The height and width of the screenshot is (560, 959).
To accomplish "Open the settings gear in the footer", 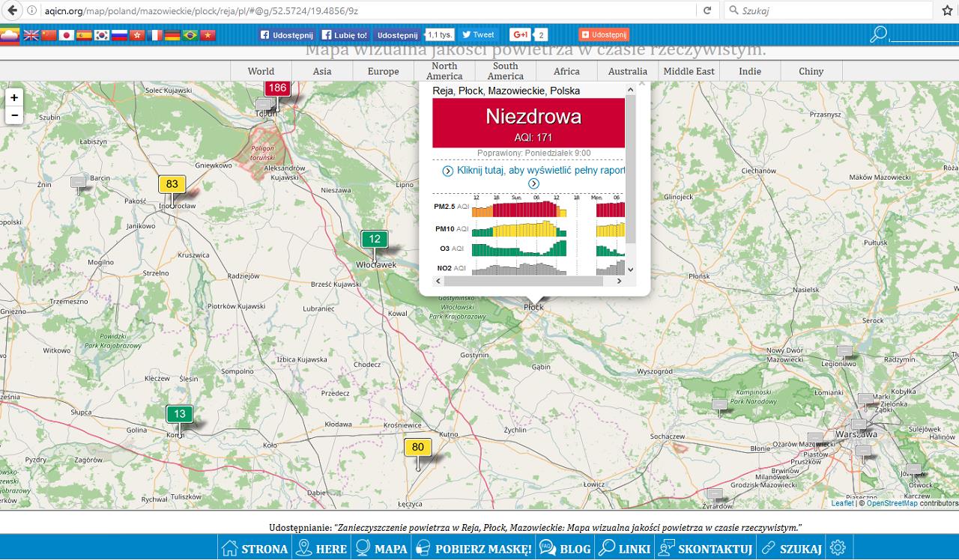I will pyautogui.click(x=838, y=548).
